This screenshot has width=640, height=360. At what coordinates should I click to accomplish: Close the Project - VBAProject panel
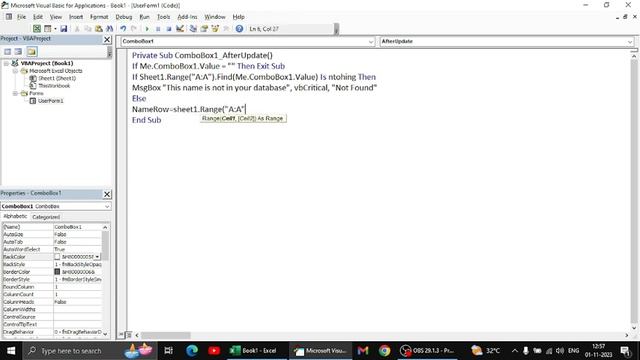[107, 39]
